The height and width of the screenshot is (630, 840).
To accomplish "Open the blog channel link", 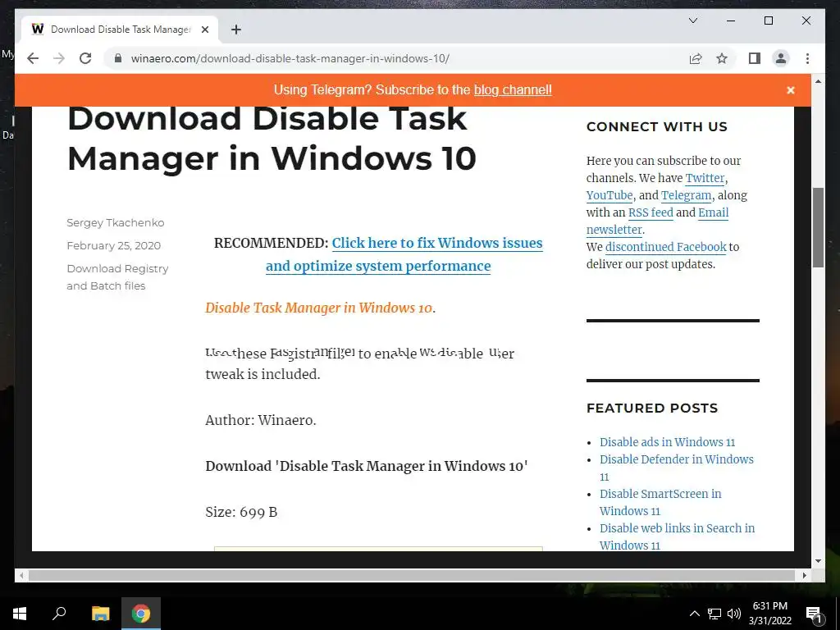I will pyautogui.click(x=513, y=90).
